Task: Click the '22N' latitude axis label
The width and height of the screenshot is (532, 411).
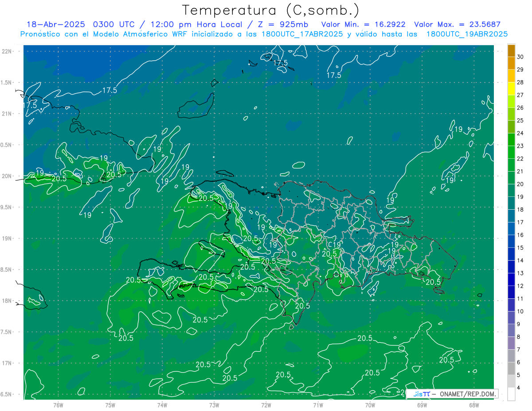Action: (x=7, y=51)
